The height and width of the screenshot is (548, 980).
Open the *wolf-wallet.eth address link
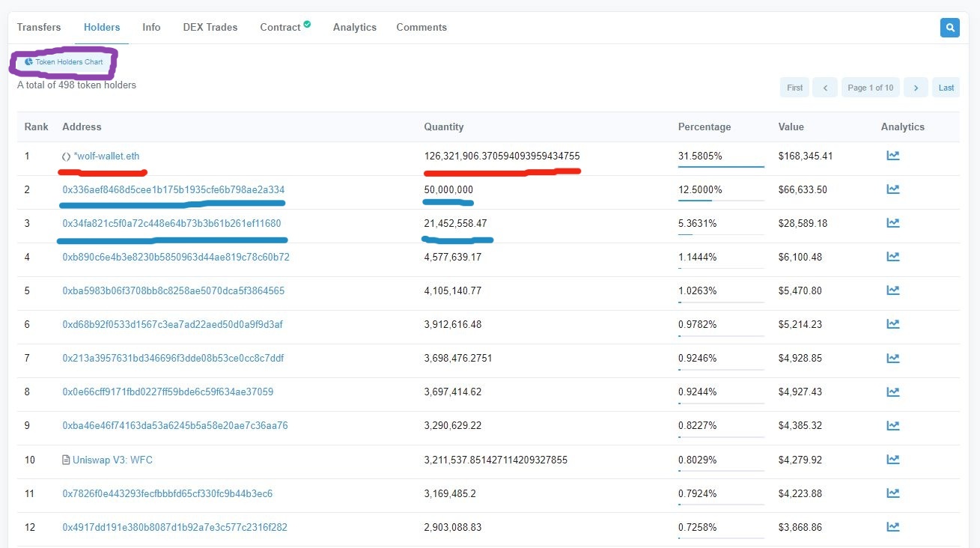pyautogui.click(x=106, y=156)
